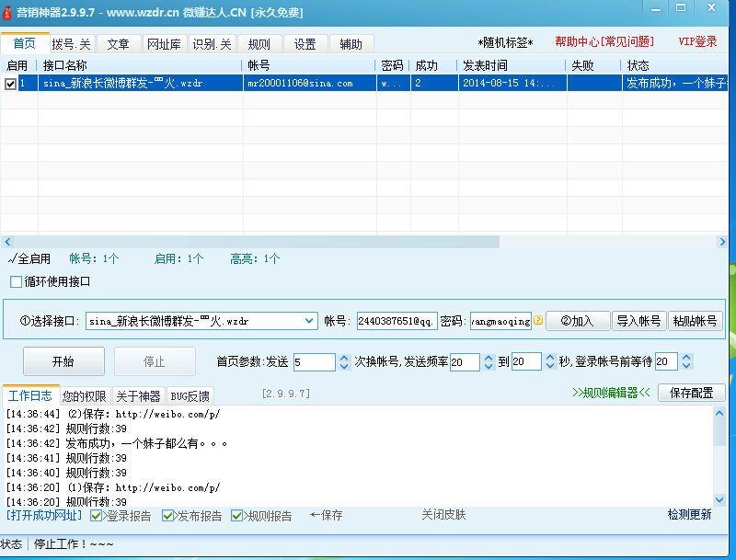
Task: Click the stepper arrows for 首页参数 发送 count
Action: [344, 362]
